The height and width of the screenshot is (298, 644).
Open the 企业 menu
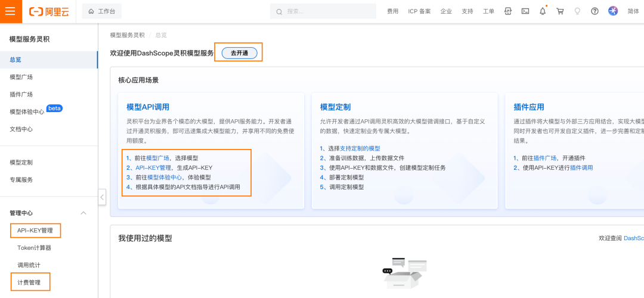pyautogui.click(x=446, y=11)
